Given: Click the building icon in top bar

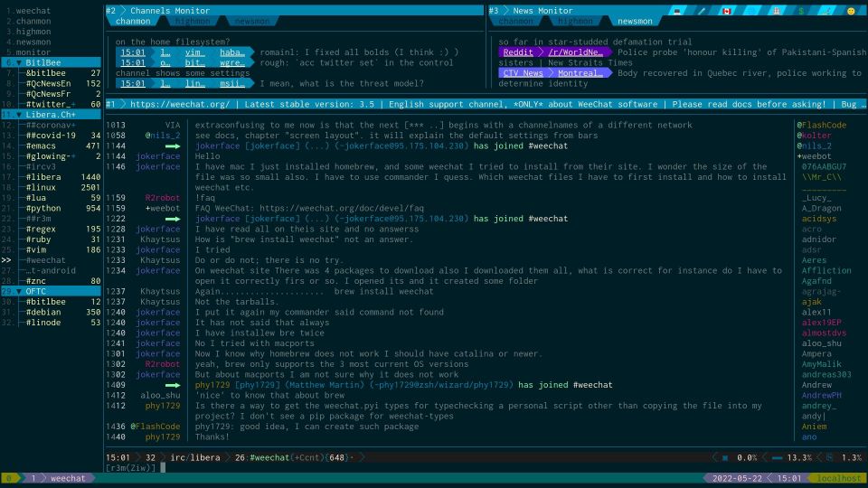Looking at the screenshot, I should click(776, 11).
